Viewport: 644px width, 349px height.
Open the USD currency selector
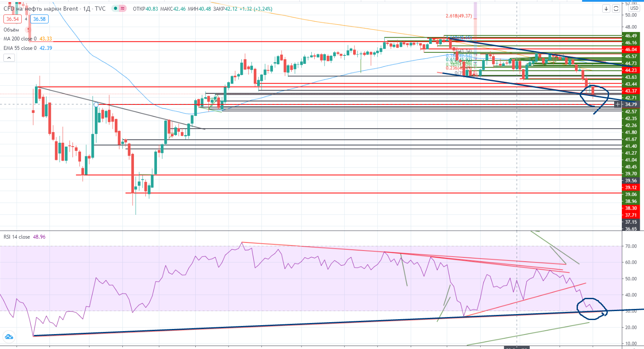tap(634, 9)
